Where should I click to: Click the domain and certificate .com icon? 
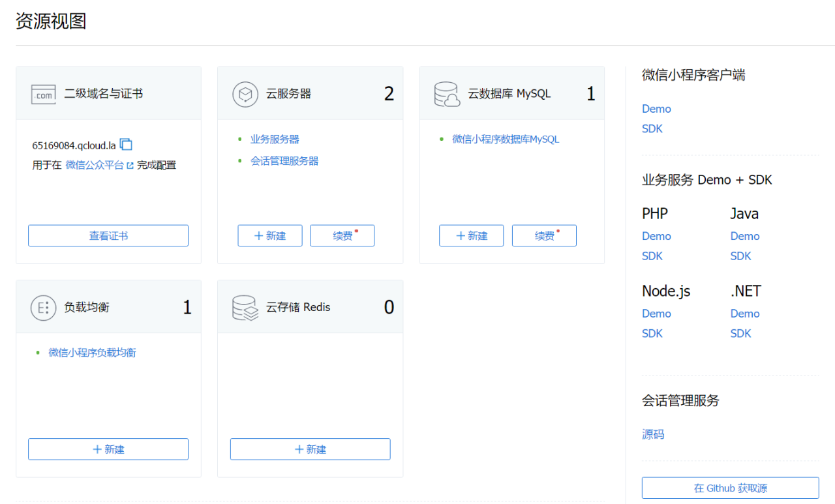pos(44,94)
